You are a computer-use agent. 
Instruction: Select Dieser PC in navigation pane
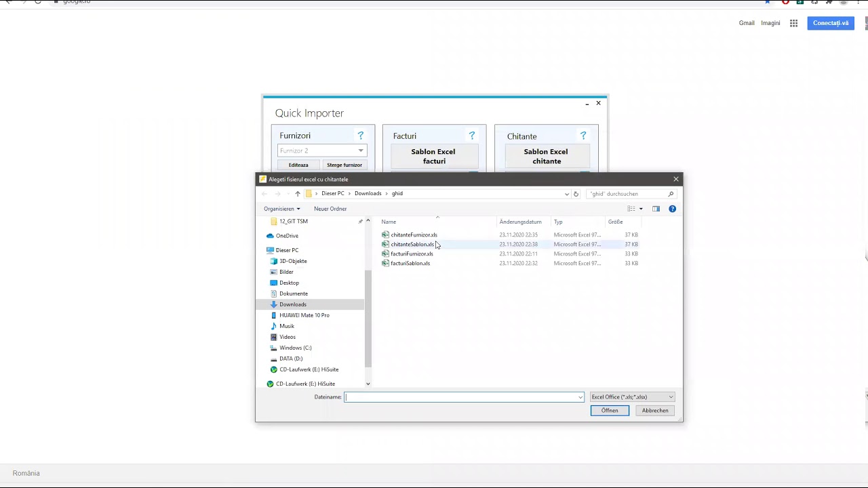[287, 250]
